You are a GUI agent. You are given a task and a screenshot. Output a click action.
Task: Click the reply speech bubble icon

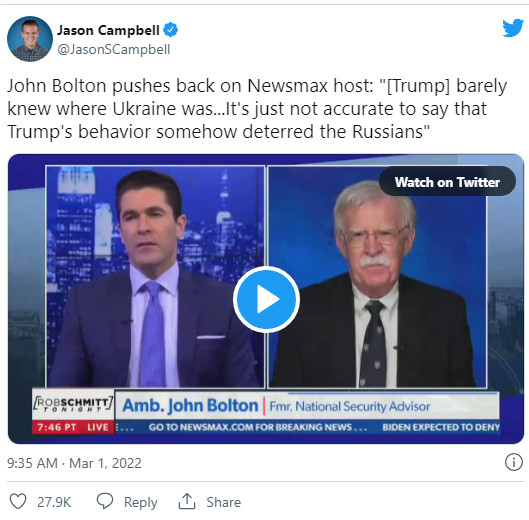[x=105, y=501]
